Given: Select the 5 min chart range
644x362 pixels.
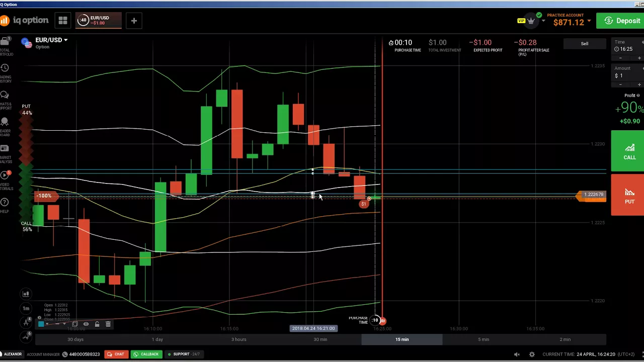Looking at the screenshot, I should (484, 339).
